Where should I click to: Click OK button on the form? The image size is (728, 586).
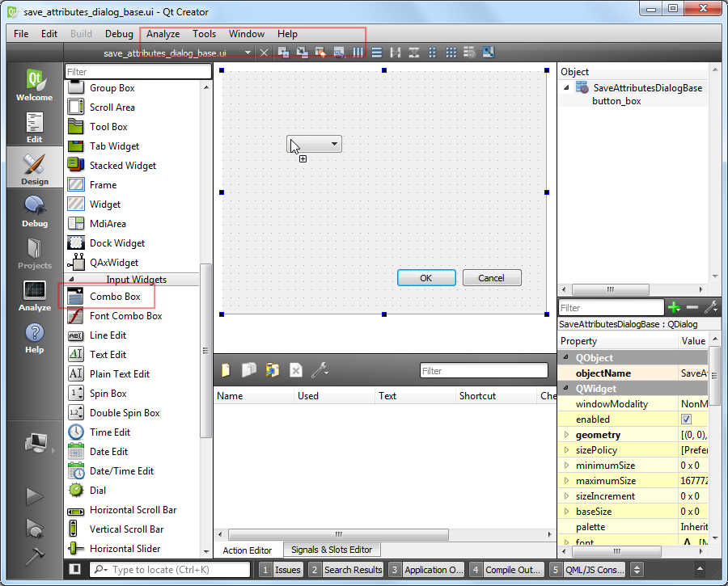click(426, 278)
